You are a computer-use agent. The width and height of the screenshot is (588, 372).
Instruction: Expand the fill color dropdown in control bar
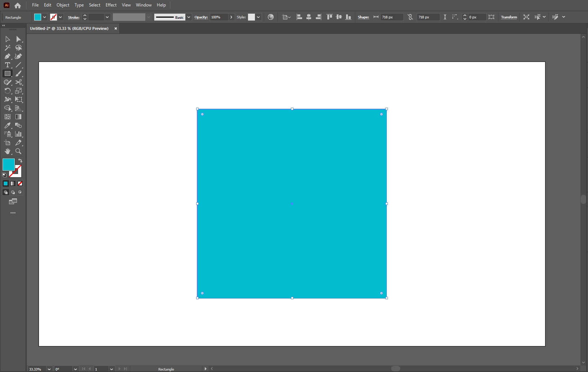pos(45,17)
